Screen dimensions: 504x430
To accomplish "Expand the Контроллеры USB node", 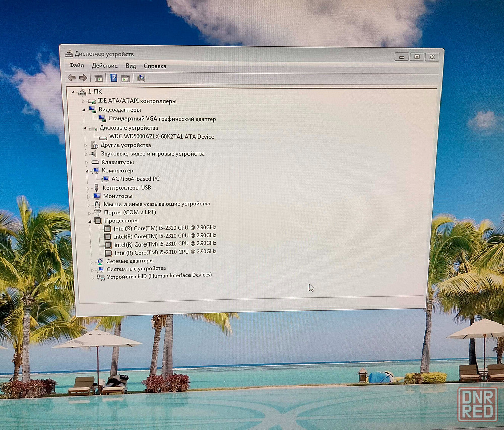I will click(x=89, y=188).
